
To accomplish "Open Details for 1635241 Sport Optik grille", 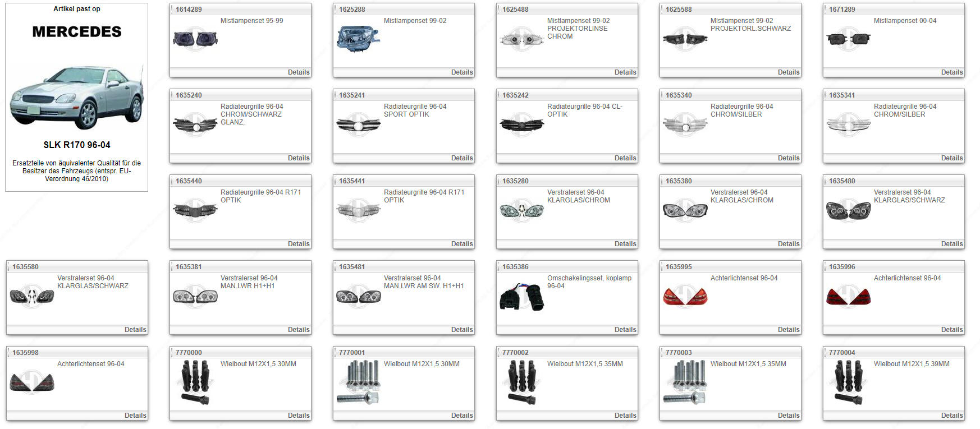I will coord(461,158).
